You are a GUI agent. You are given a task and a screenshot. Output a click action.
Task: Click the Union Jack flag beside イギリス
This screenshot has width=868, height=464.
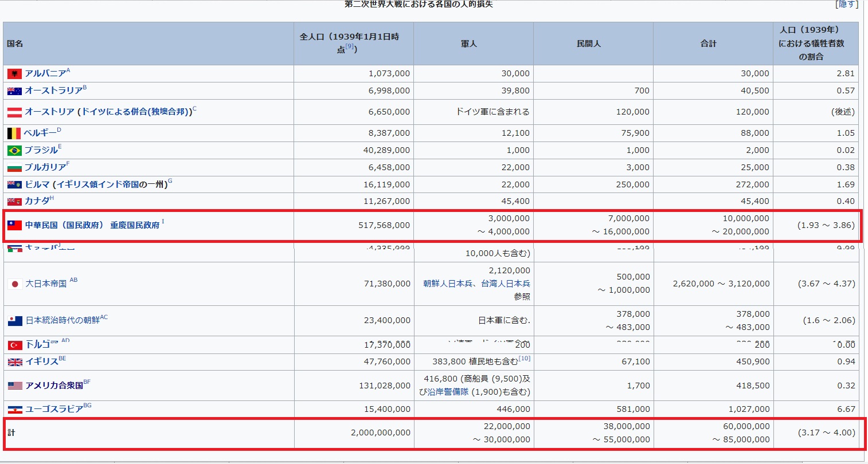point(15,362)
